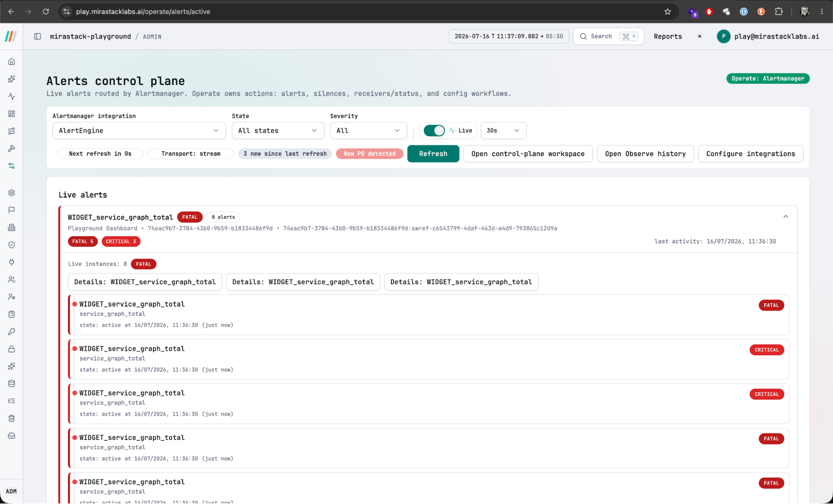833x504 pixels.
Task: Click the mirastack-playground breadcrumb
Action: [90, 37]
